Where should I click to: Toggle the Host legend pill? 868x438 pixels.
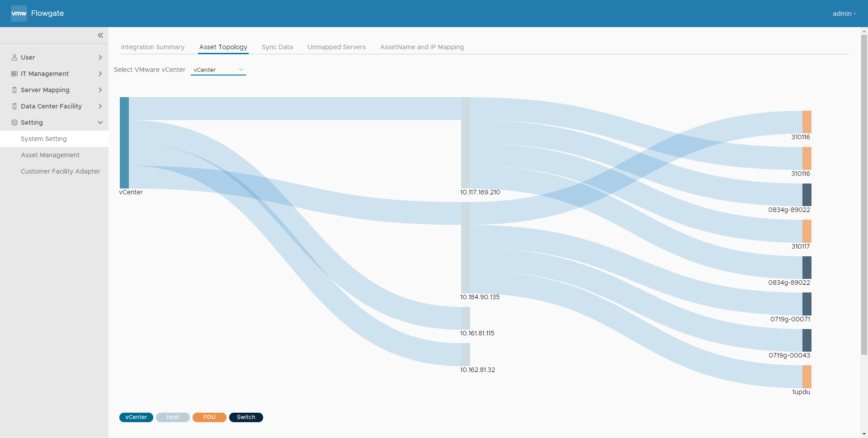point(173,417)
